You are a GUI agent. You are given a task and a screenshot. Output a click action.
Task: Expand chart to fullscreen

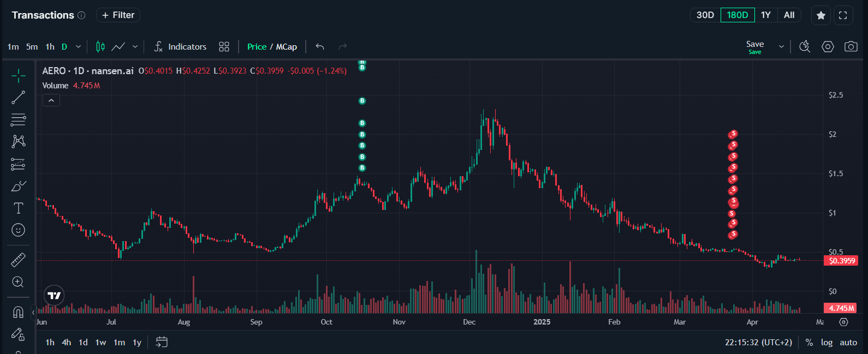point(843,15)
